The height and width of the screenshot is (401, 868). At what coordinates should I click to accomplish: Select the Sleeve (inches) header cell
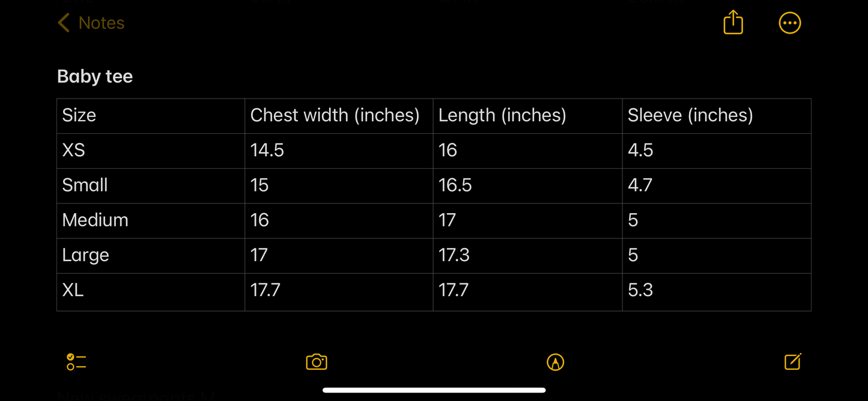click(717, 116)
